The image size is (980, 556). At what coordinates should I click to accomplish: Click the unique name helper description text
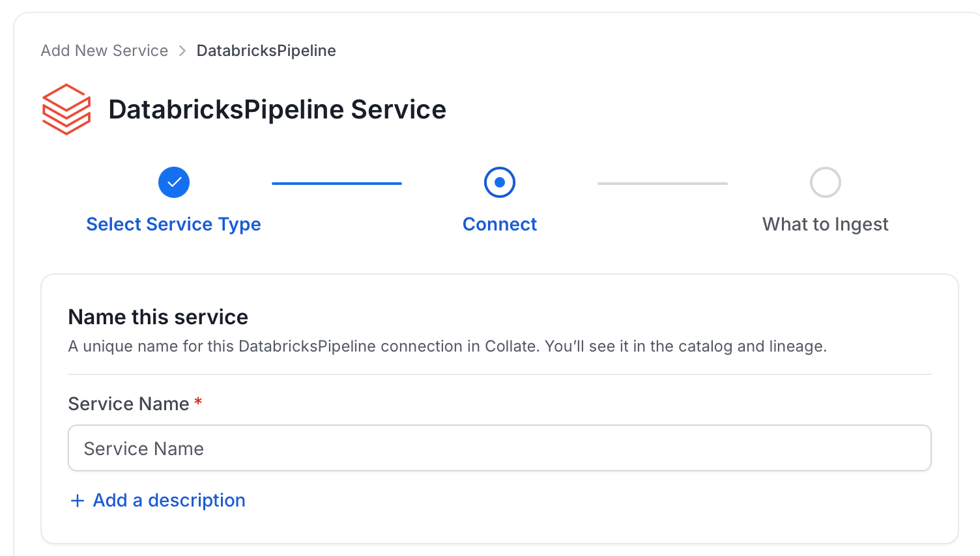[x=448, y=346]
